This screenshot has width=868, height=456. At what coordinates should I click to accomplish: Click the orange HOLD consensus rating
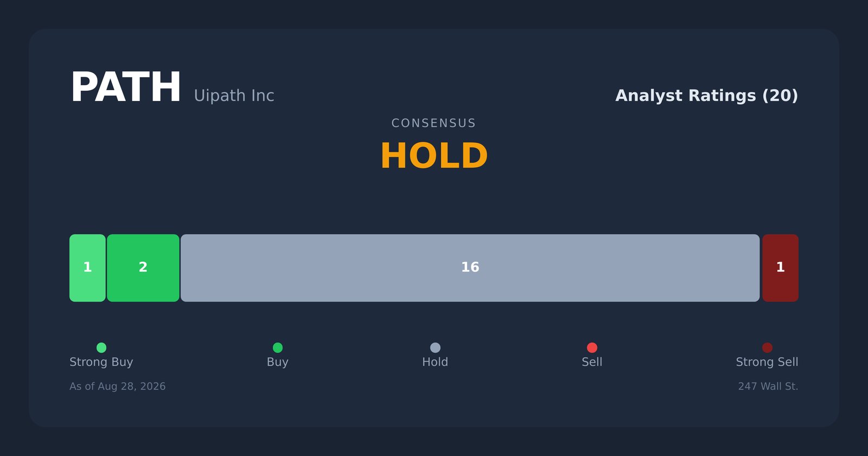(x=434, y=156)
